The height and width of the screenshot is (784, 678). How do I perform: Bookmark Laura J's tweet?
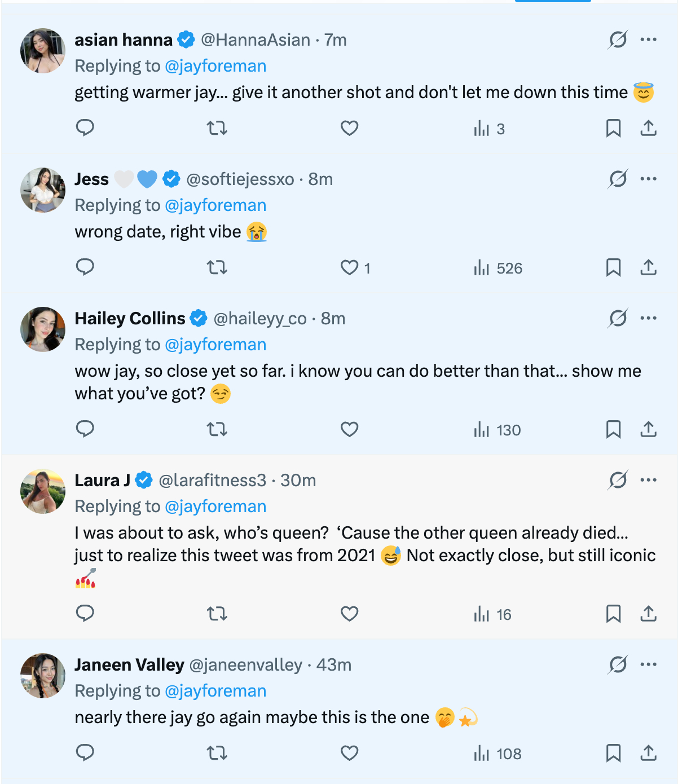click(x=613, y=614)
